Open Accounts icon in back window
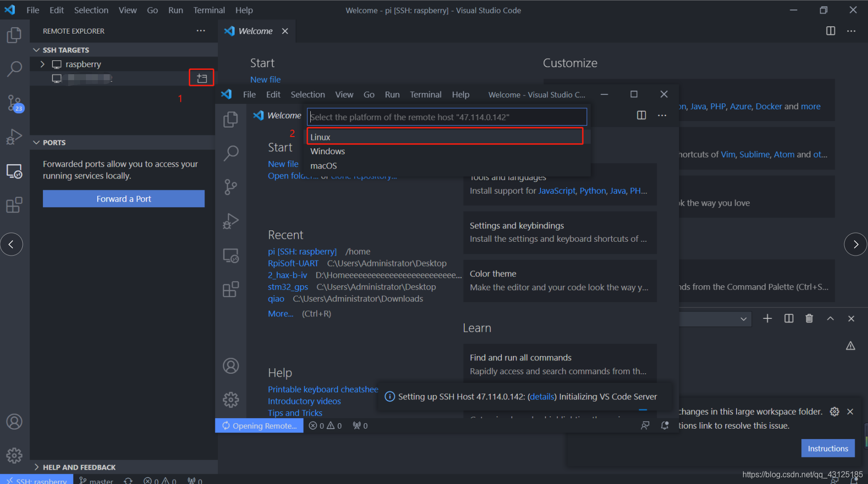 (x=14, y=422)
